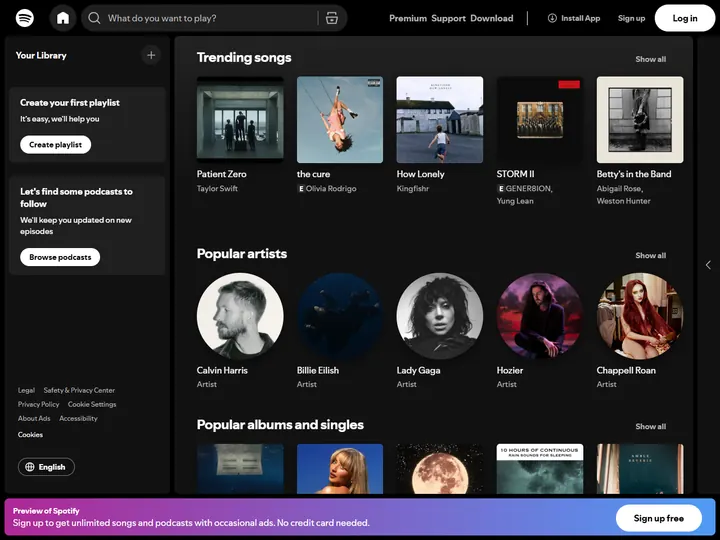The height and width of the screenshot is (540, 720).
Task: Open Hozier artist photo
Action: 540,316
